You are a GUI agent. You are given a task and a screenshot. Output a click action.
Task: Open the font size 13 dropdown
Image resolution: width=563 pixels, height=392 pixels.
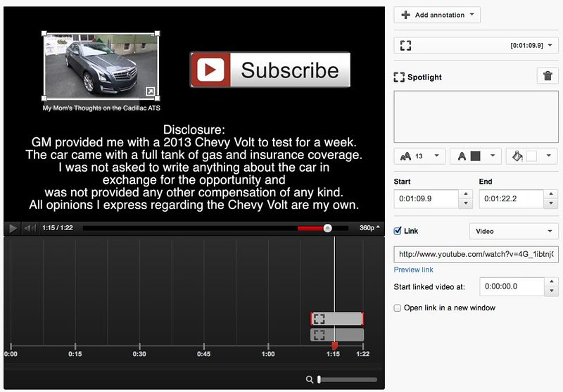pyautogui.click(x=419, y=156)
